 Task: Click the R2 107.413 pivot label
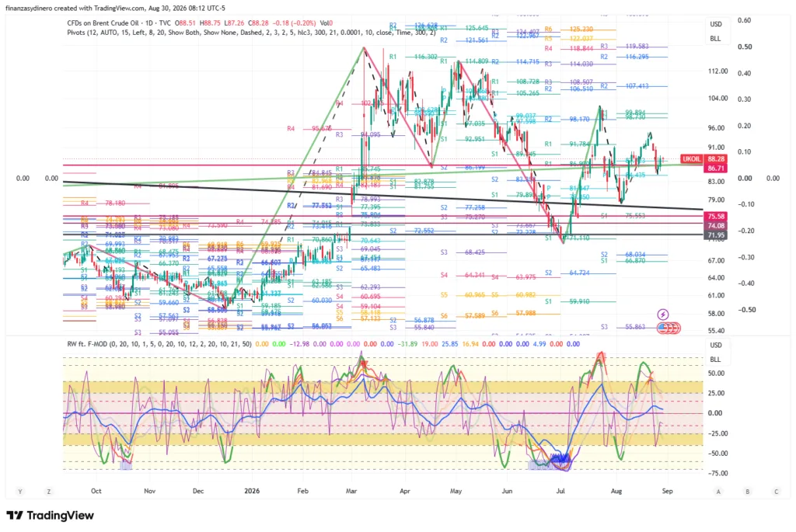coord(624,86)
